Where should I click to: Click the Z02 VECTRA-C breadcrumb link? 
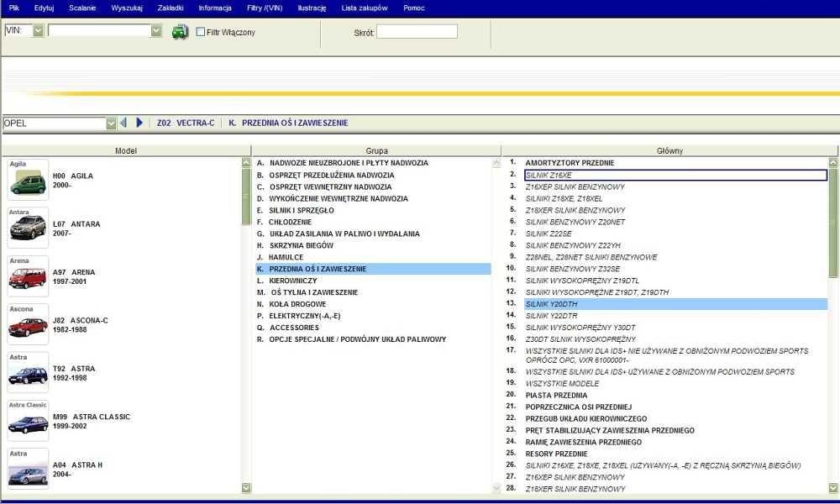pyautogui.click(x=186, y=123)
